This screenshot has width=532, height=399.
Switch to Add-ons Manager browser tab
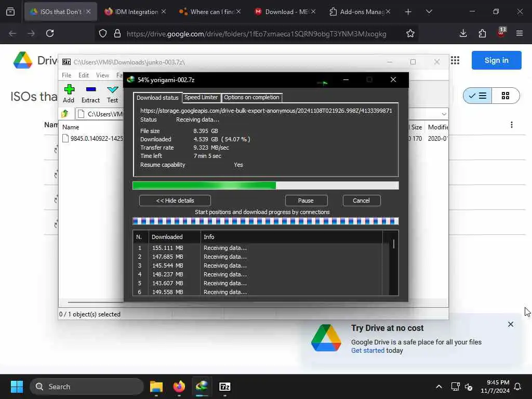point(360,12)
